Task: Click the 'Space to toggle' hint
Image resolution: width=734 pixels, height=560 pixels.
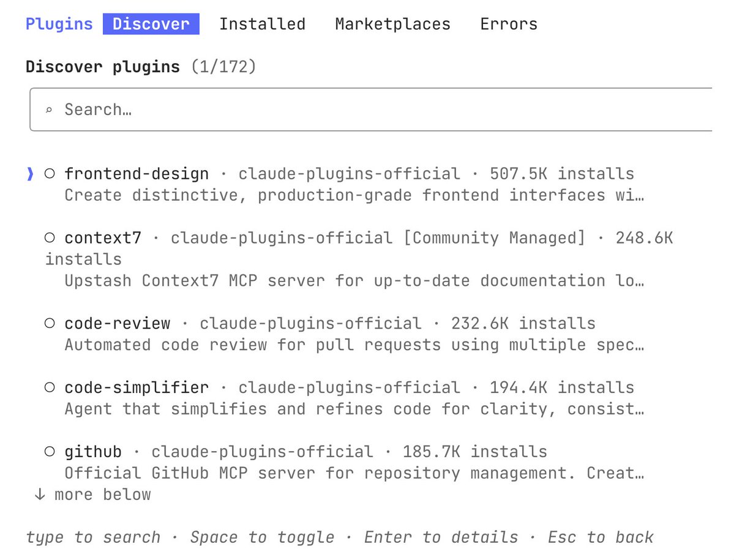Action: point(262,537)
